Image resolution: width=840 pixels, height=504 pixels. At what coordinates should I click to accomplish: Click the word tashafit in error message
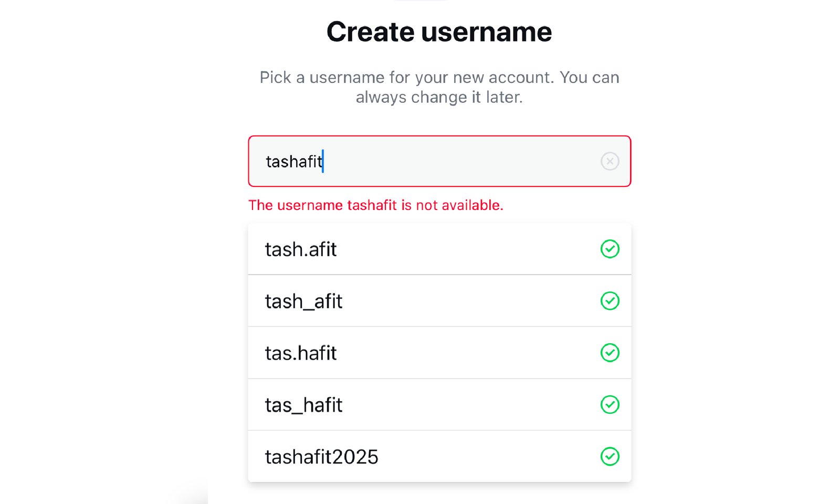pos(372,205)
